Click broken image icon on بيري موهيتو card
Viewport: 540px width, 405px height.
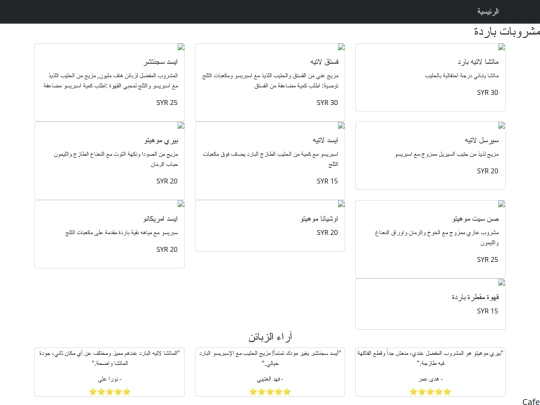[181, 126]
